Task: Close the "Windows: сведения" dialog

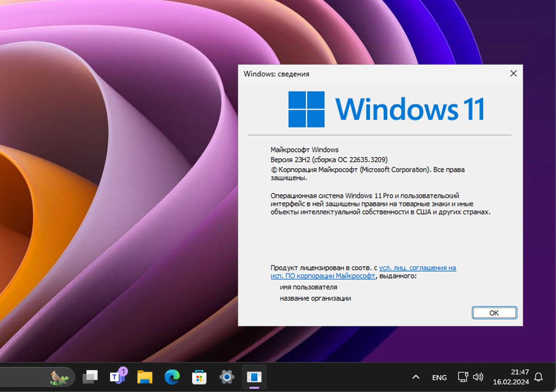Action: pos(513,73)
